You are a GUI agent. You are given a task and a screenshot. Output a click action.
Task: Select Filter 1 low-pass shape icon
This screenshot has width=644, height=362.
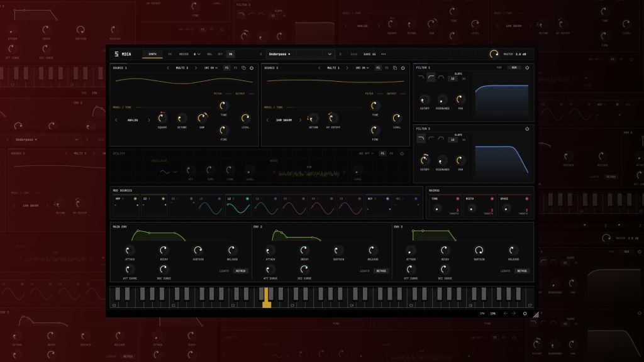tap(421, 77)
